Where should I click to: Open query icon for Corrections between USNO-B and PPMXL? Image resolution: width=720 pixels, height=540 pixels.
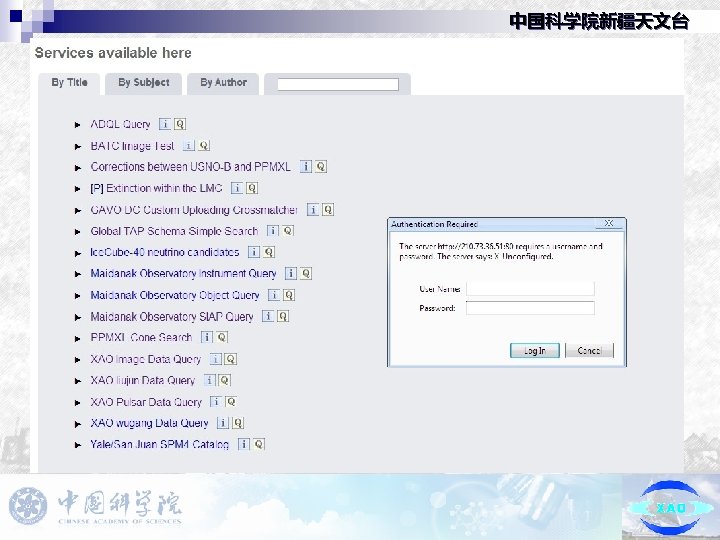pyautogui.click(x=321, y=167)
